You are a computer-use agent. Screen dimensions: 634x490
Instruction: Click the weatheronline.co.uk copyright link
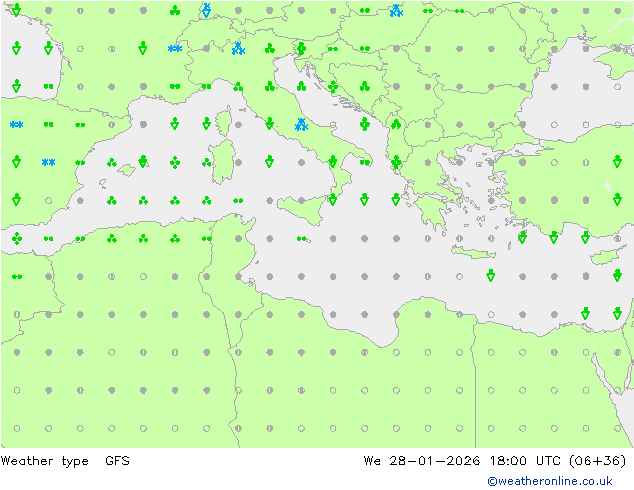[x=550, y=481]
